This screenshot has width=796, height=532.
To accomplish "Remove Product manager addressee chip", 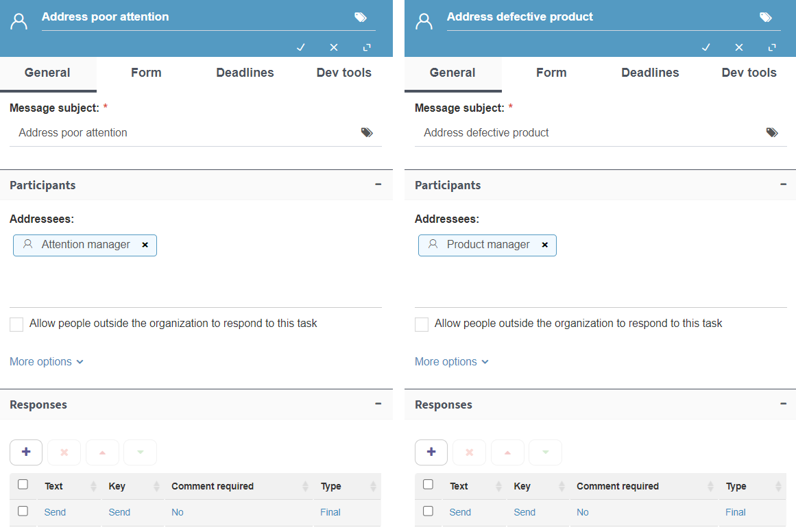I will (x=544, y=245).
